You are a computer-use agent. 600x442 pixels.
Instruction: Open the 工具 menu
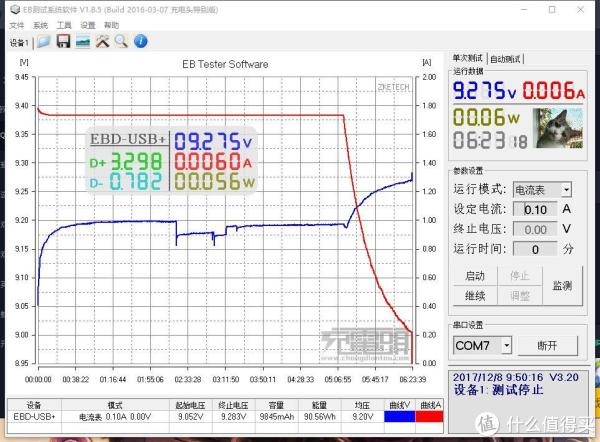point(64,25)
